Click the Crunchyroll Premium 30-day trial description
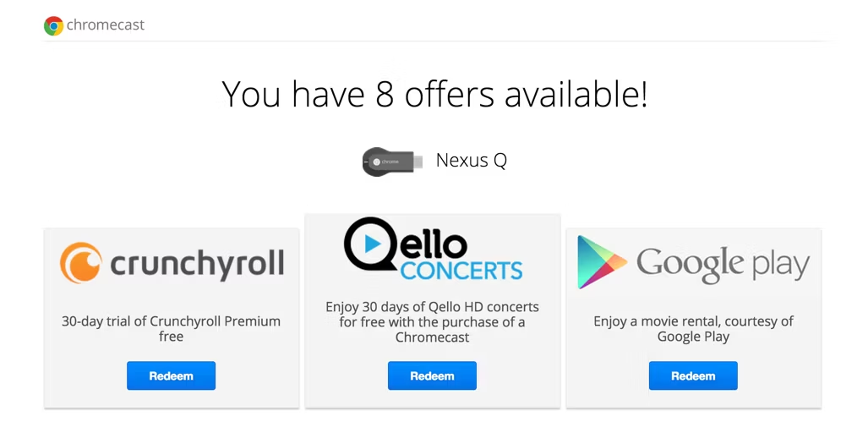The height and width of the screenshot is (422, 868). (171, 328)
